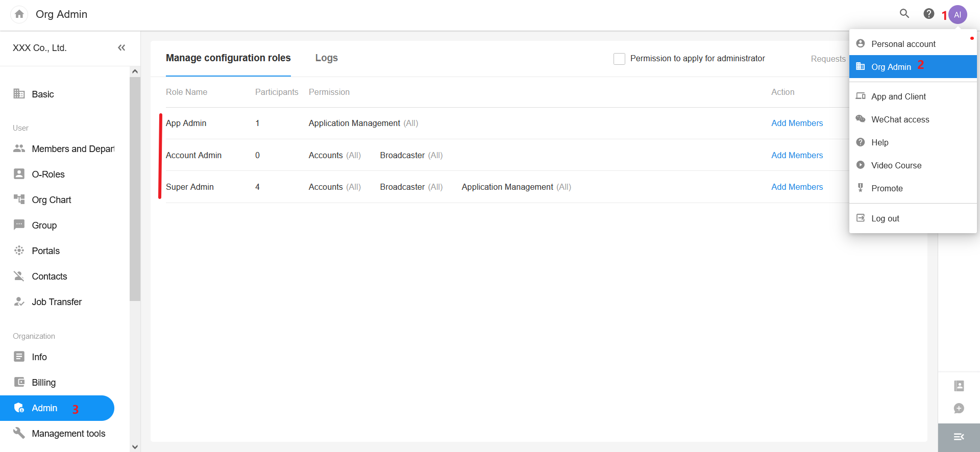Screen dimensions: 980x452
Task: Open Org Chart from the sidebar
Action: (51, 200)
